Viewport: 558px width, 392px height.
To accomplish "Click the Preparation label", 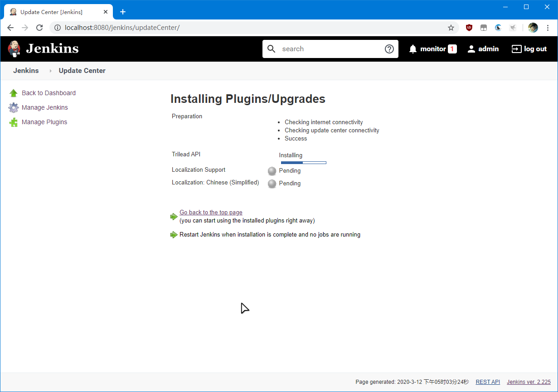I will click(187, 116).
